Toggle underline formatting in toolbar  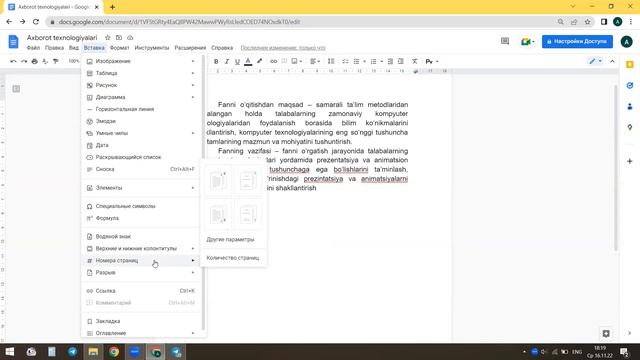tap(237, 61)
